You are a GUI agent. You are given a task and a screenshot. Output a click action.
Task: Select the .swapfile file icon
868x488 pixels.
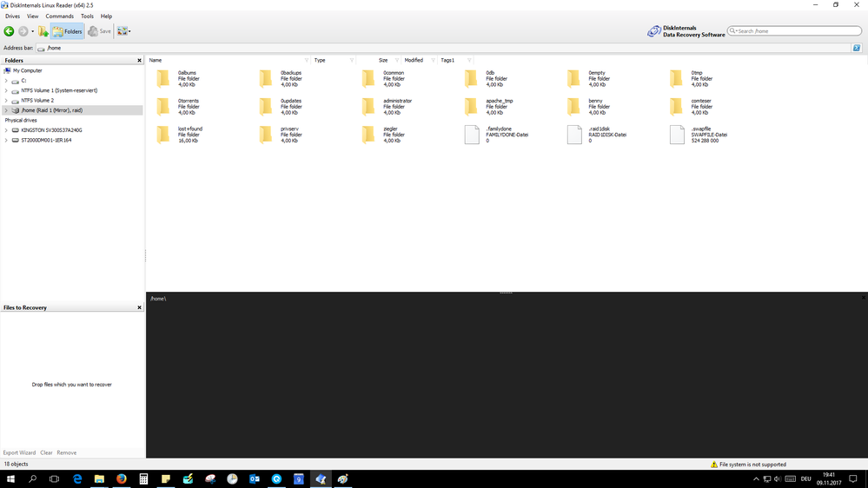(x=677, y=135)
